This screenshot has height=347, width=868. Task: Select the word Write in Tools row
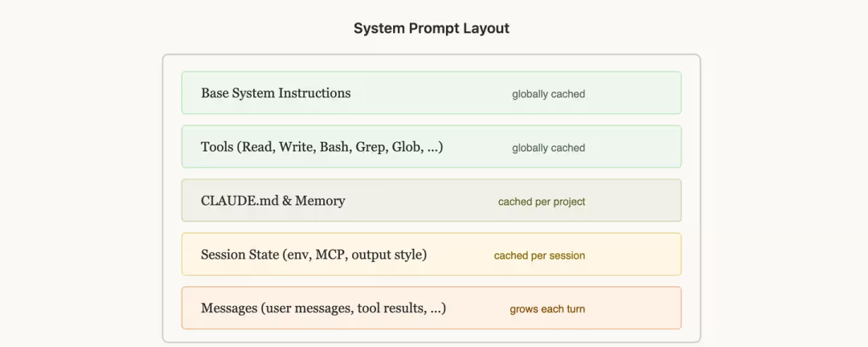pos(298,147)
